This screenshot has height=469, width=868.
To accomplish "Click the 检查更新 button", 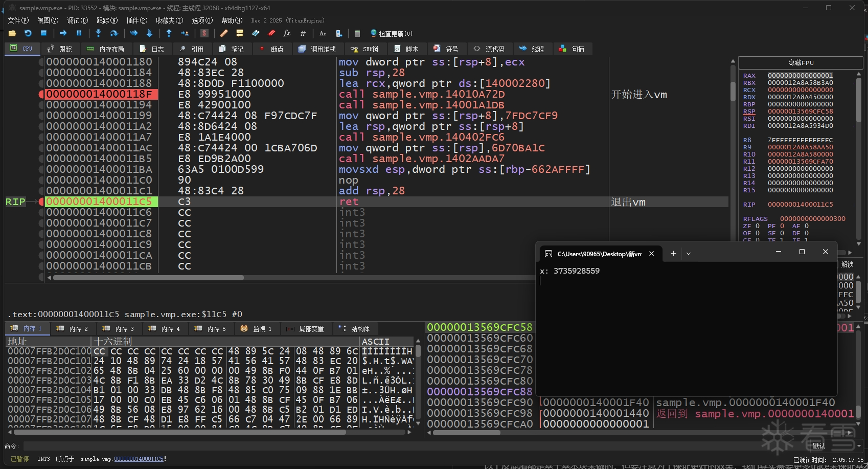I will click(x=391, y=33).
